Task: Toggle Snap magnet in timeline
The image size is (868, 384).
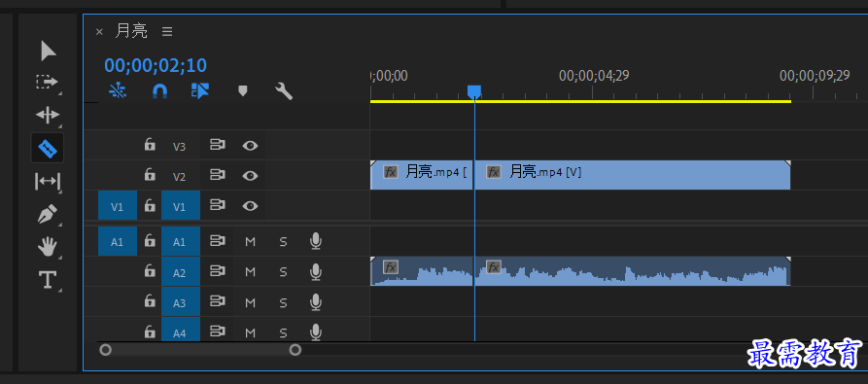Action: [x=159, y=90]
